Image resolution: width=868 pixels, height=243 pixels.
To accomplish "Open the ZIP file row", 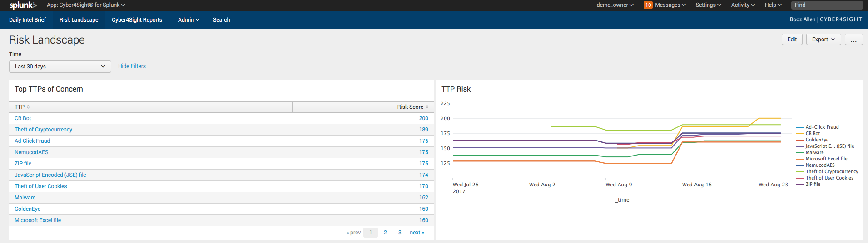I will (23, 164).
